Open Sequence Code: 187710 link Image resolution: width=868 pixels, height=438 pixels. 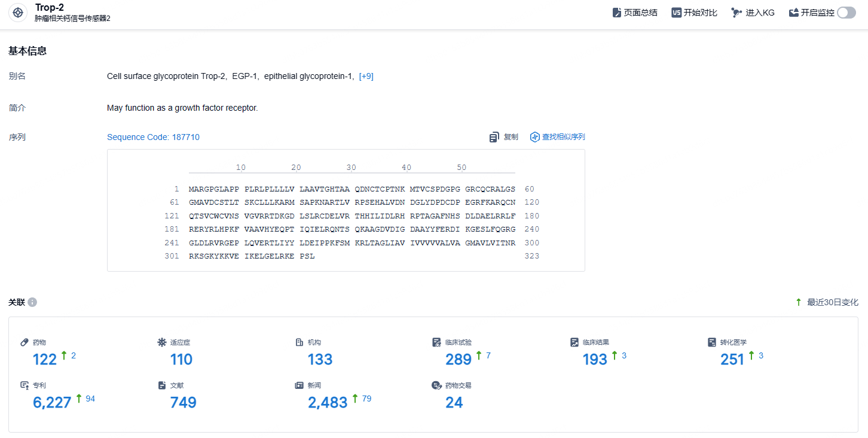(x=153, y=137)
